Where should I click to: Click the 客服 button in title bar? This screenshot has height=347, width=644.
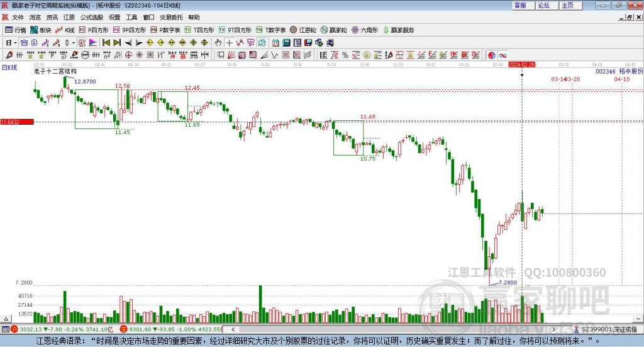(523, 5)
